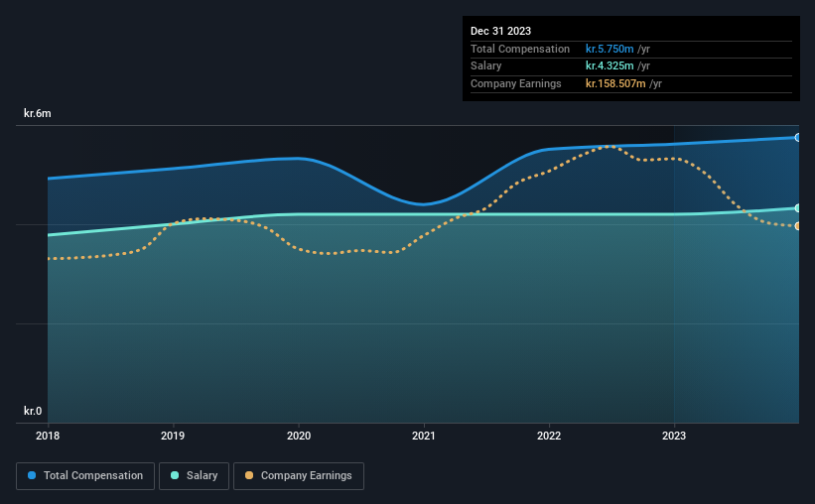This screenshot has height=504, width=815.
Task: Click the teal Salary legend dot
Action: click(x=175, y=475)
